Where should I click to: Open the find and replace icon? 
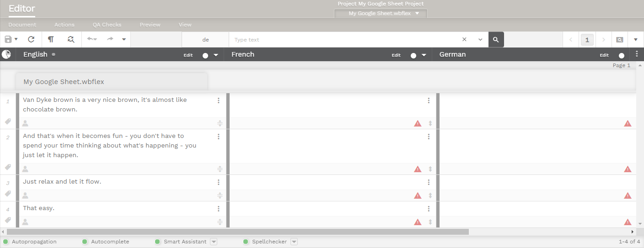pos(70,40)
